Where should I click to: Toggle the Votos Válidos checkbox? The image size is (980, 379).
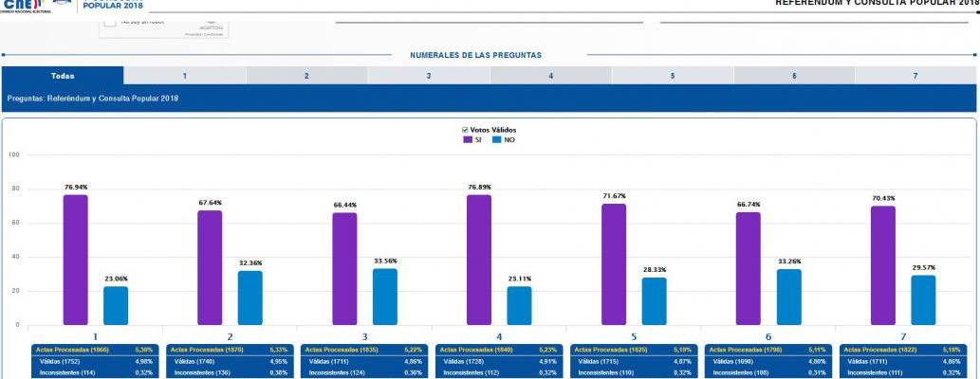tap(465, 130)
